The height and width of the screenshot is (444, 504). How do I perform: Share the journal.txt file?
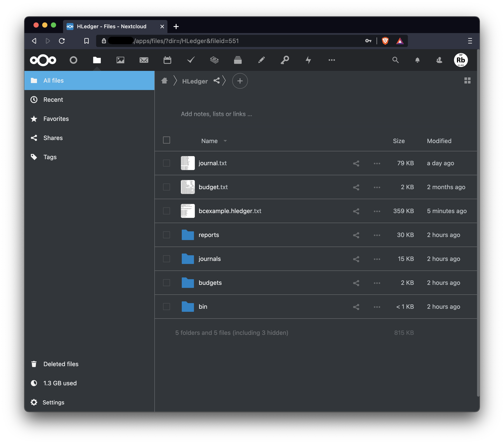(x=356, y=163)
